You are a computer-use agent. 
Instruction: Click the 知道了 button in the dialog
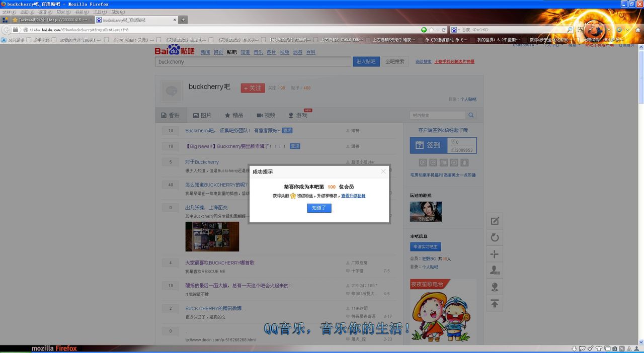[319, 208]
